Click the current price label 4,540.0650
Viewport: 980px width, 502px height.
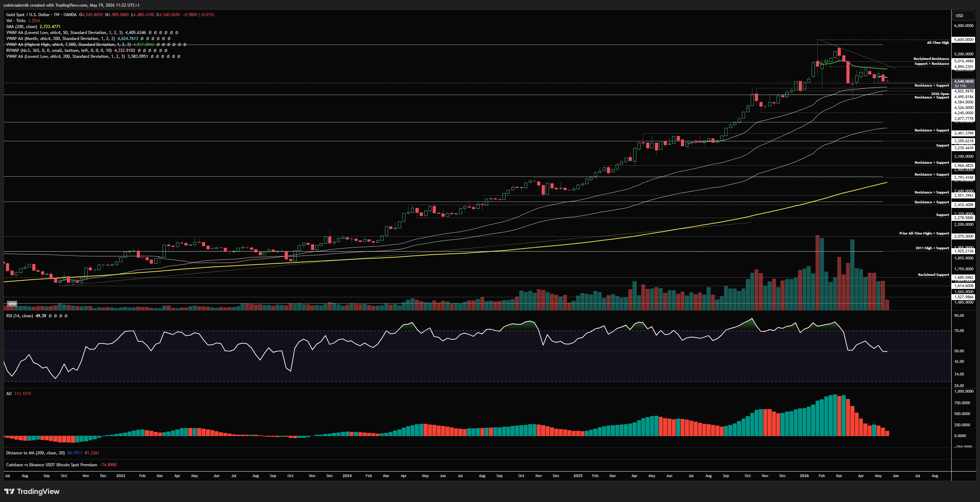(x=964, y=81)
